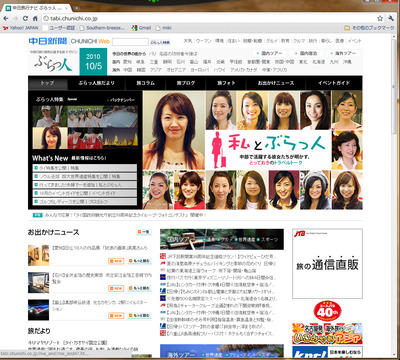Click the JTB 旅の通信直販 advertisement
This screenshot has width=400, height=360.
coord(327,263)
